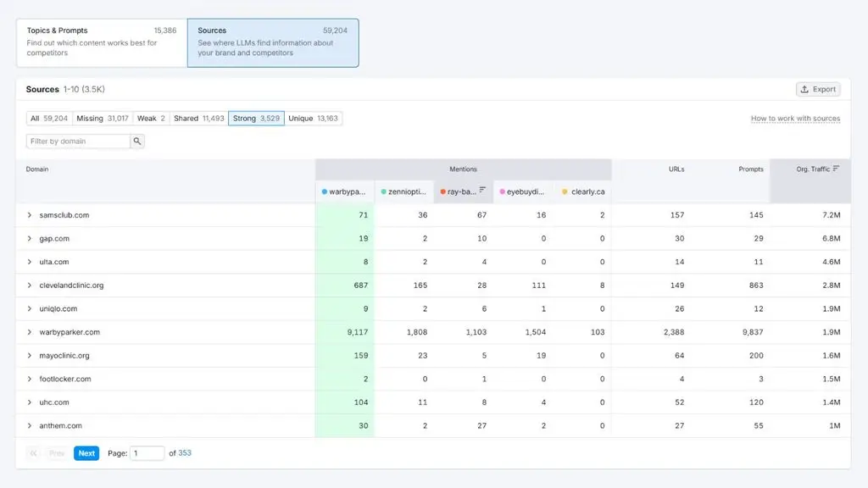Select the Shared 11,493 filter
The height and width of the screenshot is (488, 868).
coord(198,119)
